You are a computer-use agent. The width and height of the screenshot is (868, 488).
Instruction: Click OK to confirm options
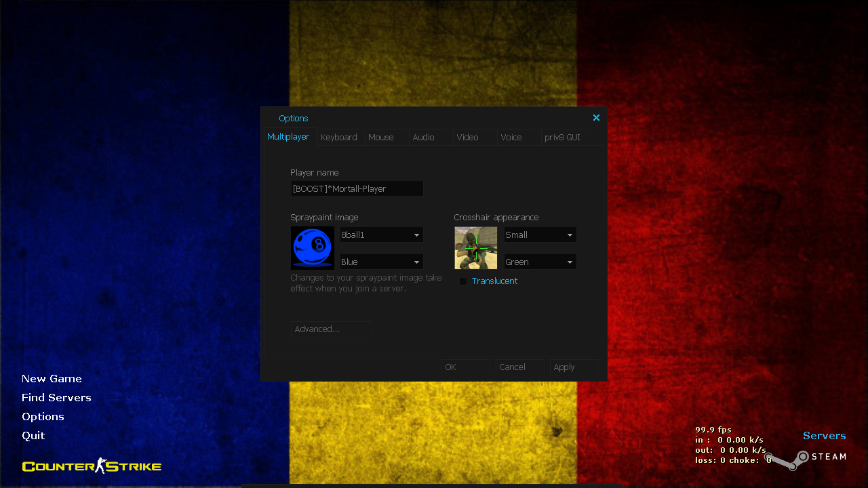450,367
